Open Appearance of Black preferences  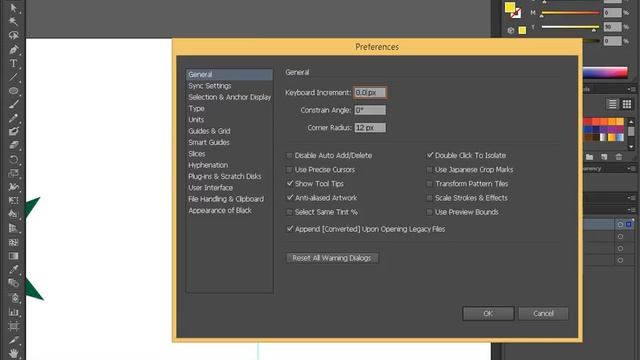220,211
